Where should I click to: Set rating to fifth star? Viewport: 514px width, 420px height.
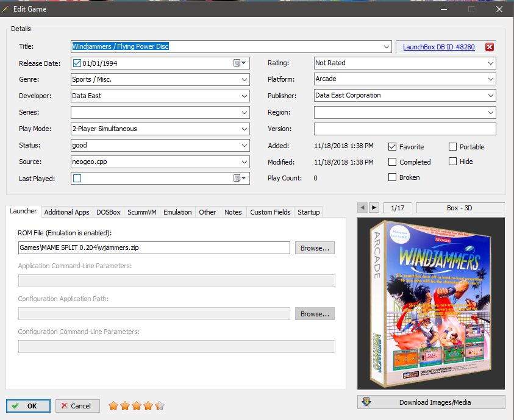click(160, 406)
